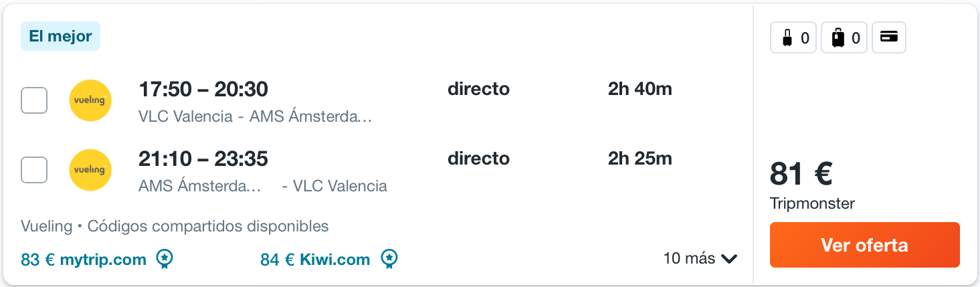This screenshot has height=287, width=980.
Task: Select the 17:50 – 20:30 flight checkbox
Action: coord(34,100)
